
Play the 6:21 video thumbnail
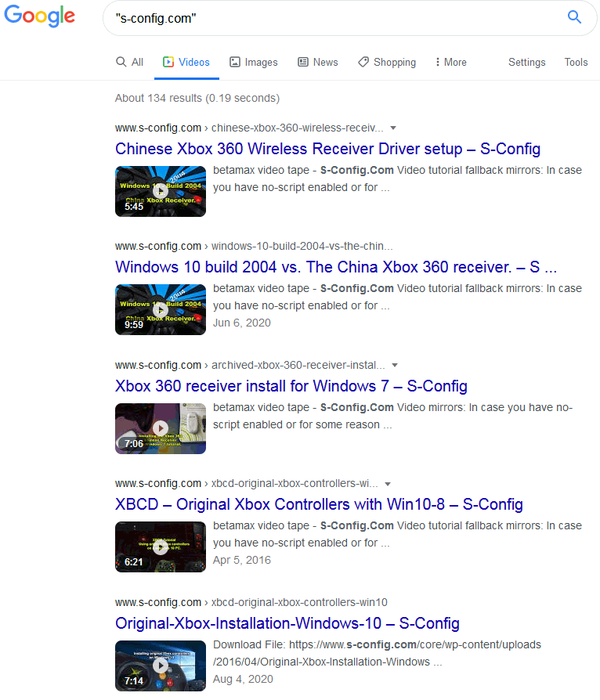coord(161,547)
